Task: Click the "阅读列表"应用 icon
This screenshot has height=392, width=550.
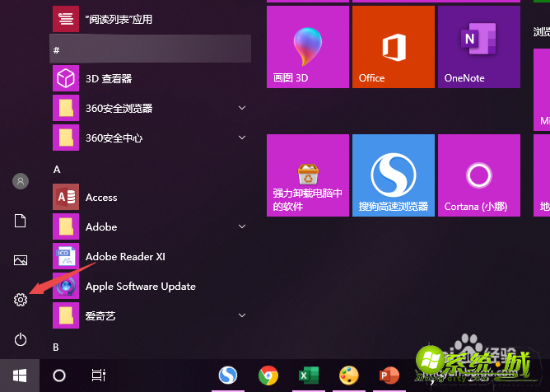Action: coord(66,19)
